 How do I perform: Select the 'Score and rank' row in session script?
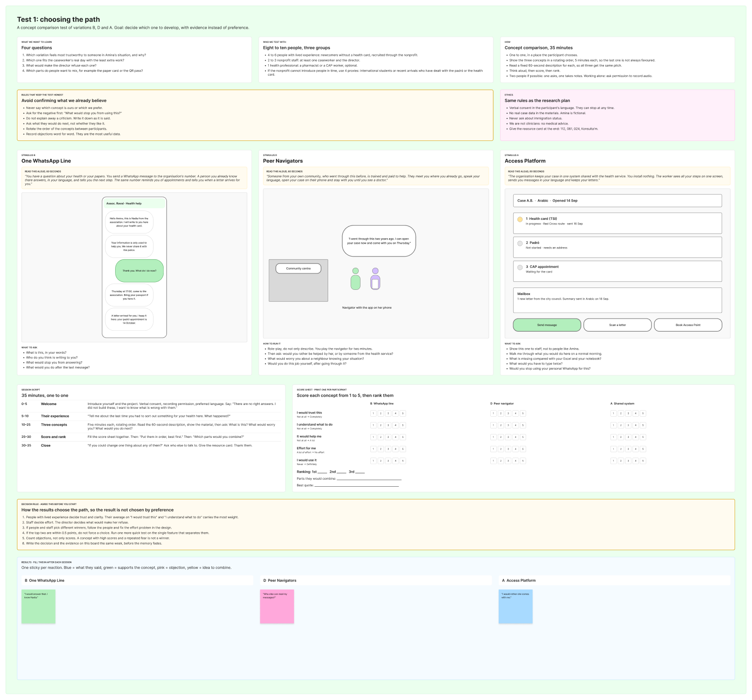151,437
